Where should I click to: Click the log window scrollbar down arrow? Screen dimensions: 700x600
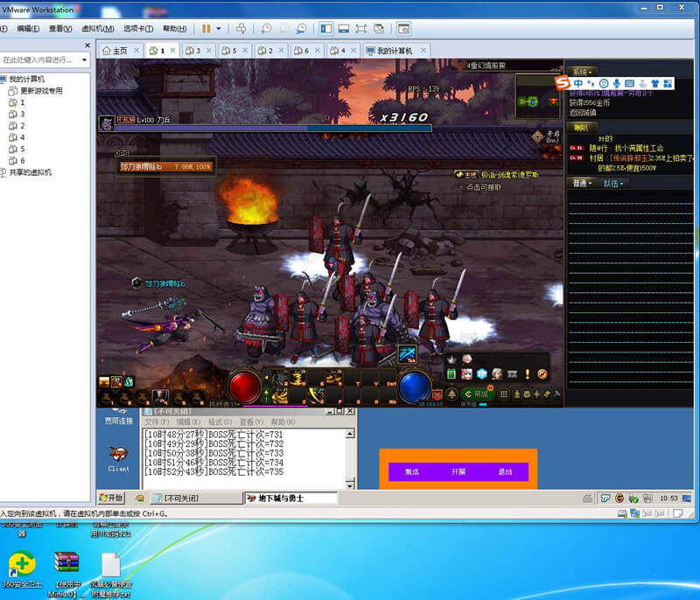(x=350, y=484)
